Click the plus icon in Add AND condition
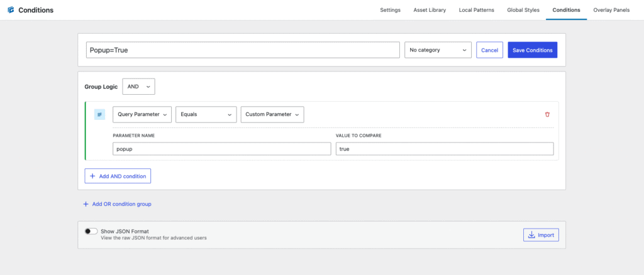 [92, 176]
